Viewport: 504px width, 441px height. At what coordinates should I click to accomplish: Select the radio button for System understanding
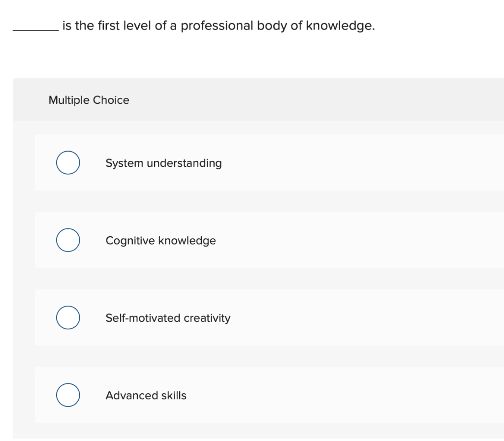click(x=68, y=162)
